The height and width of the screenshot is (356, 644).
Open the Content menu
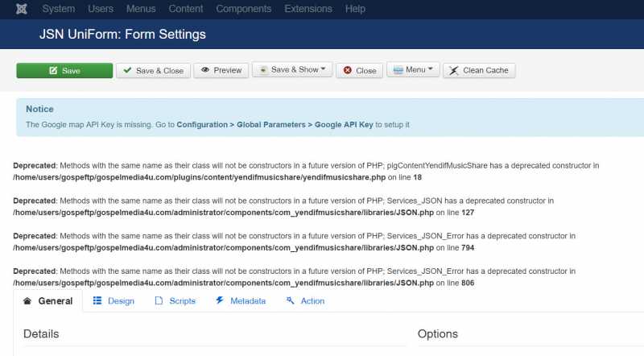186,9
